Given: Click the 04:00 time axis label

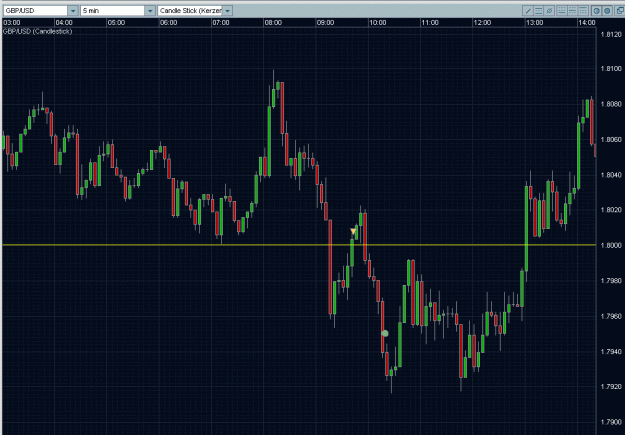Looking at the screenshot, I should pyautogui.click(x=64, y=23).
